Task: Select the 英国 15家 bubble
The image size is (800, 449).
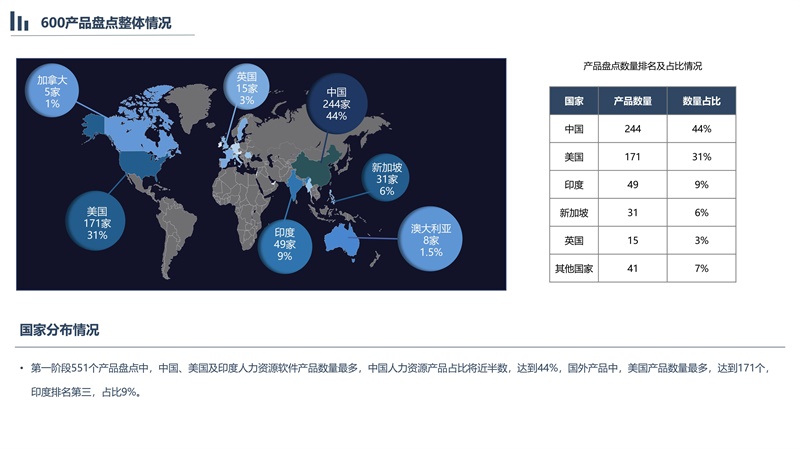Action: point(246,89)
